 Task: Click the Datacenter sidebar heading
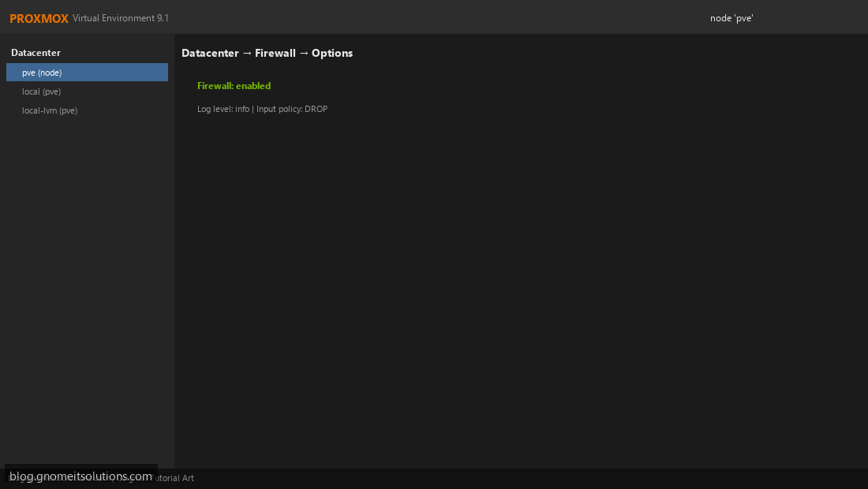tap(36, 53)
